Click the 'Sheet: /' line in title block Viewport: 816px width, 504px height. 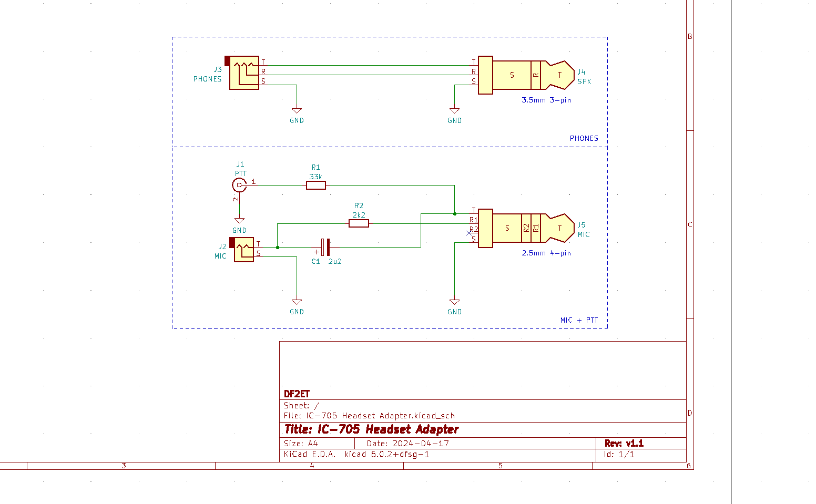[x=301, y=406]
